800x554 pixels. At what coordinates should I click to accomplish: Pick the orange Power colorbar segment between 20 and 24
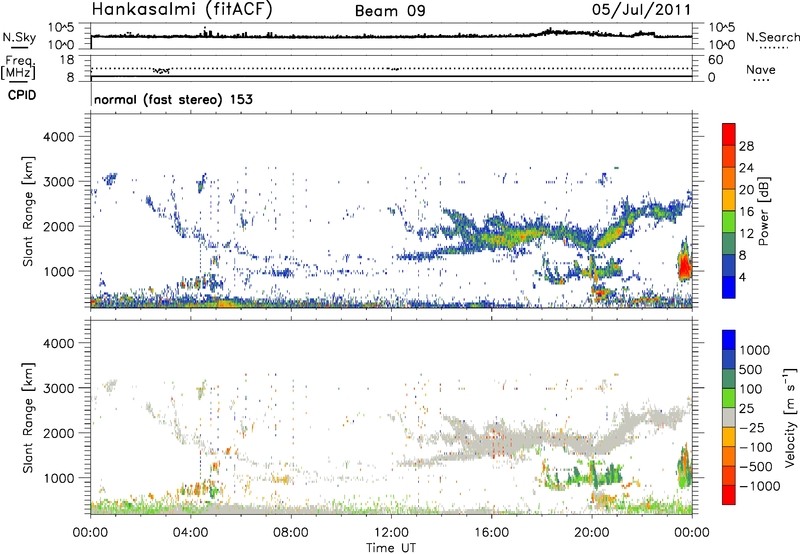click(x=729, y=178)
